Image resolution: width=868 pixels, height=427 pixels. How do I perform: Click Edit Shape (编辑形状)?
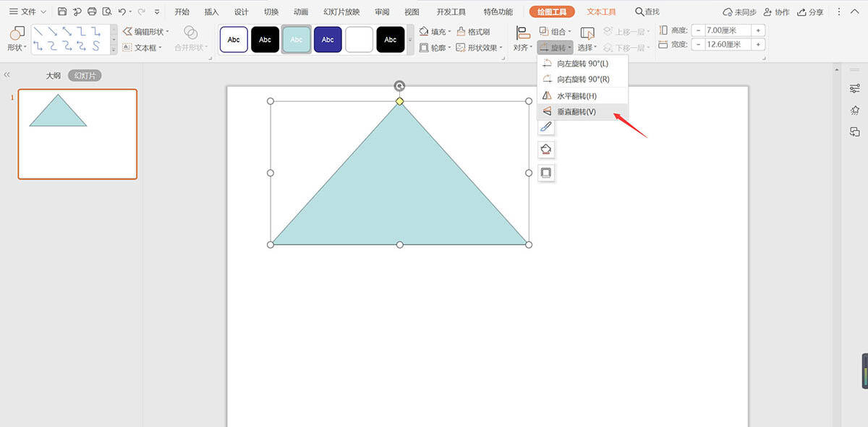pyautogui.click(x=145, y=32)
